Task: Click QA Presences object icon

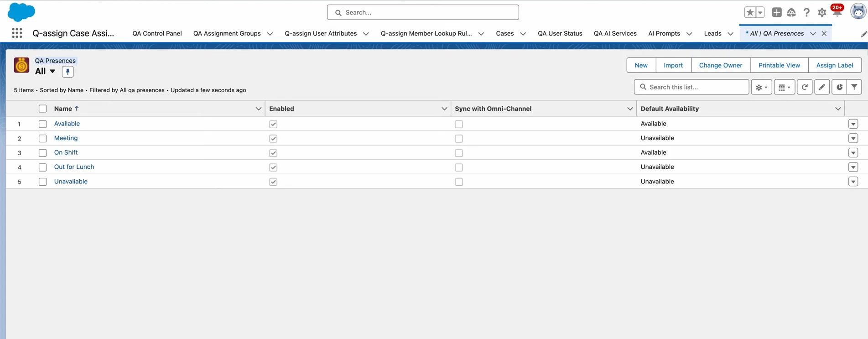Action: [x=21, y=65]
